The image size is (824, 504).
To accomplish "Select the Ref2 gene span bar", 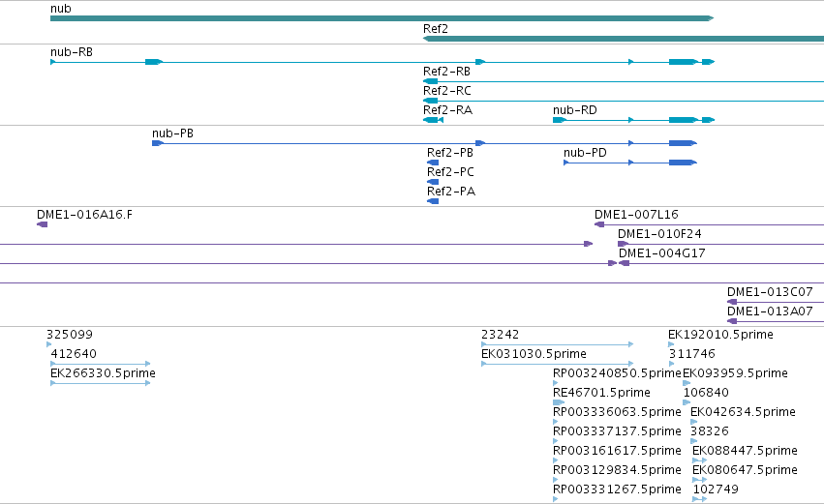I will click(624, 39).
